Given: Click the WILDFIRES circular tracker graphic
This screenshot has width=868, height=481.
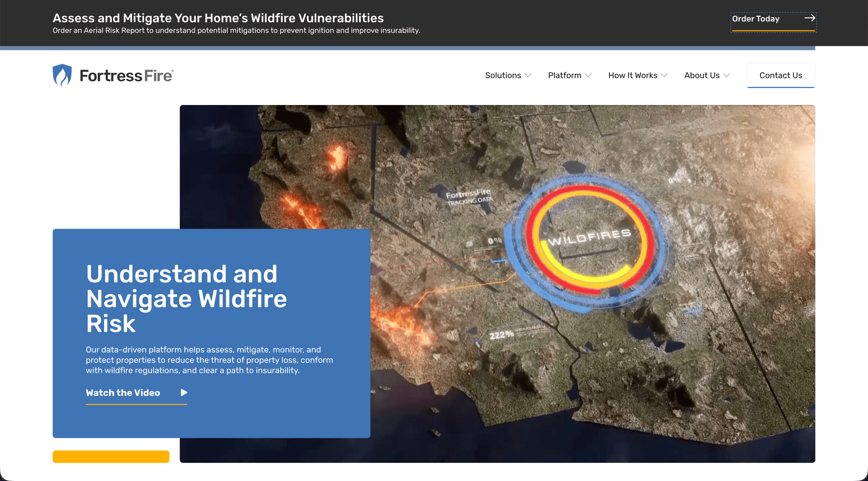Looking at the screenshot, I should (588, 238).
